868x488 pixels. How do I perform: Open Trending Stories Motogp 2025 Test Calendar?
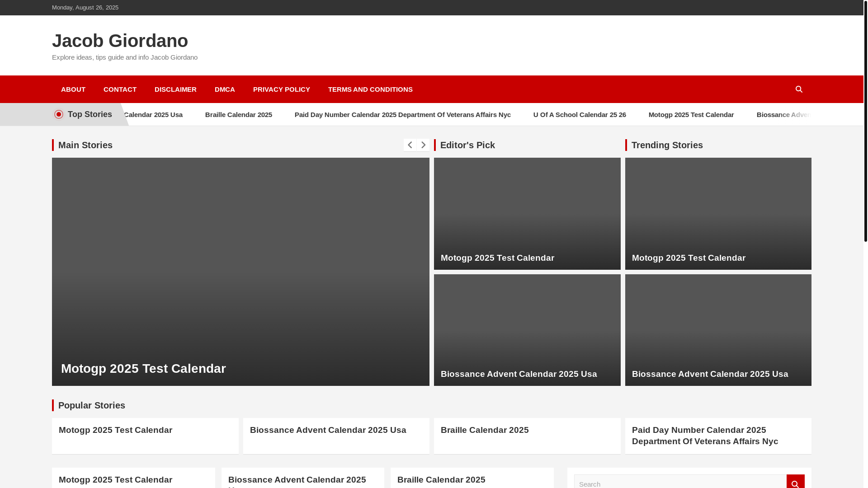(x=689, y=258)
